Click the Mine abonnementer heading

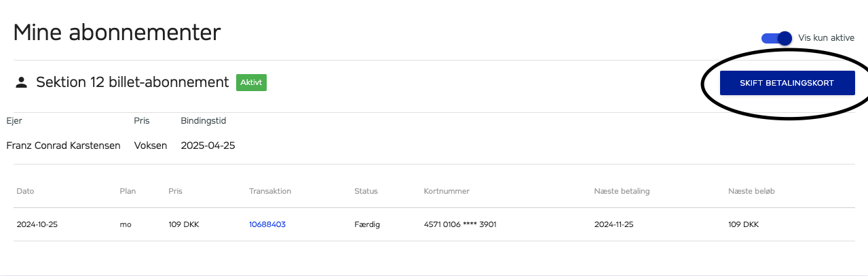click(x=117, y=32)
